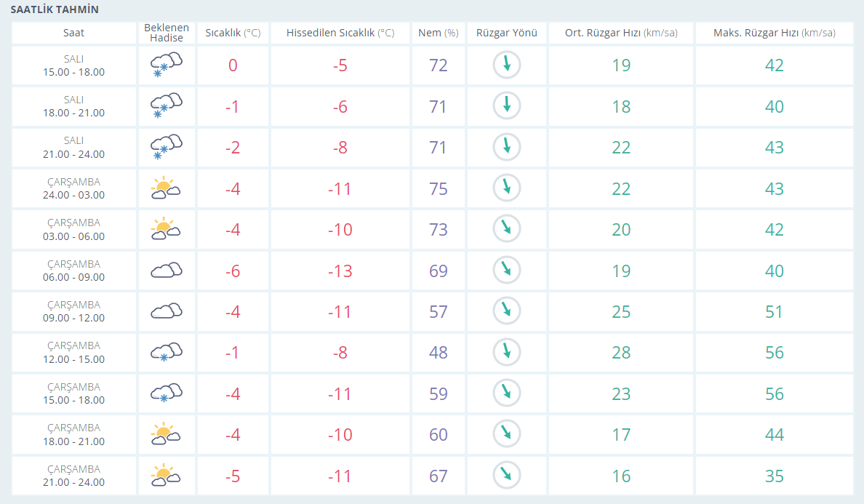Select the wind direction arrow for Çarşamba 09.00-12.00
The width and height of the screenshot is (864, 504).
coord(507,311)
